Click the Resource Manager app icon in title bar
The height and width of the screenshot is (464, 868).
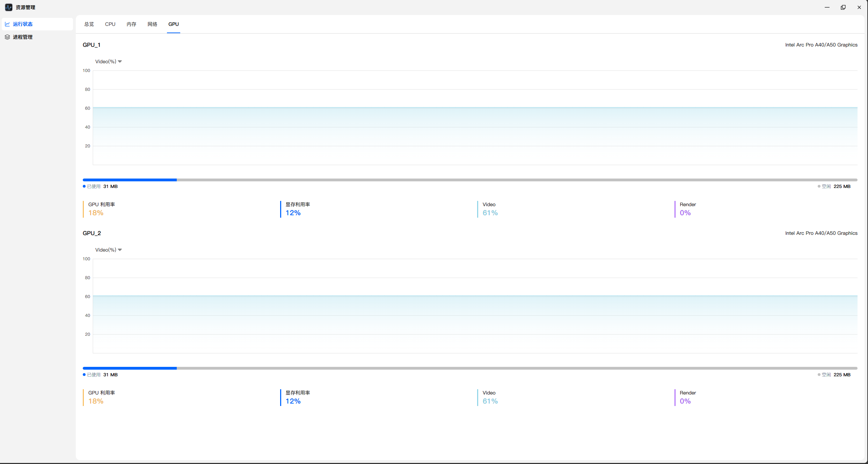point(9,7)
